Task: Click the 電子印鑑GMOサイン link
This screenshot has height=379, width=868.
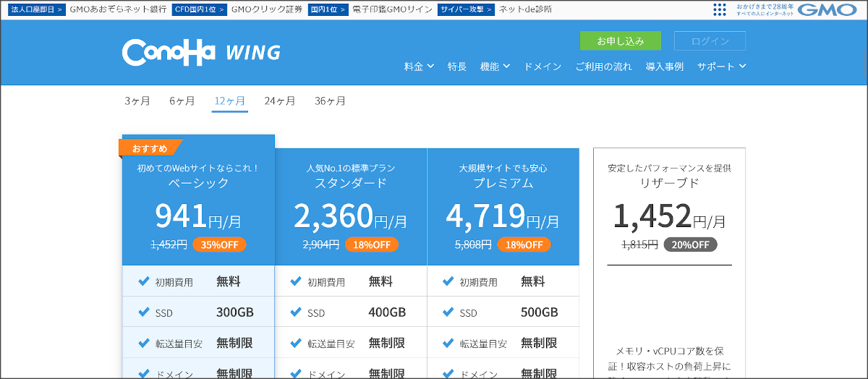Action: 392,9
